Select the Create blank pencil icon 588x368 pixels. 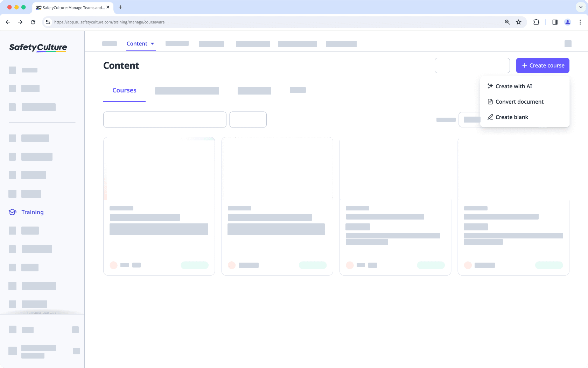(490, 117)
